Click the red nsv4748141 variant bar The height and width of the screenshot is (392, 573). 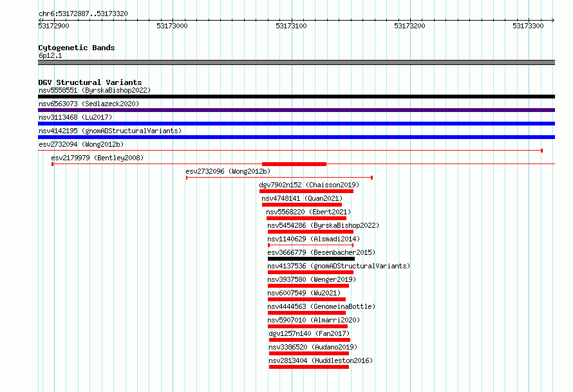pos(302,205)
